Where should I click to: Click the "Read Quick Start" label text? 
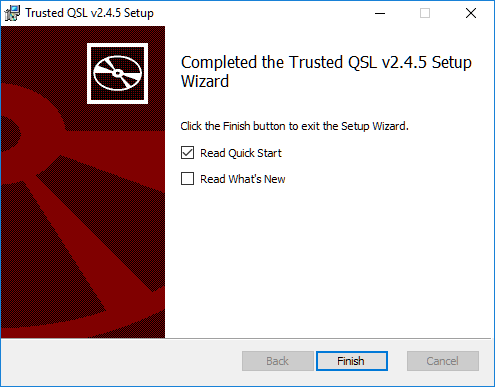241,153
